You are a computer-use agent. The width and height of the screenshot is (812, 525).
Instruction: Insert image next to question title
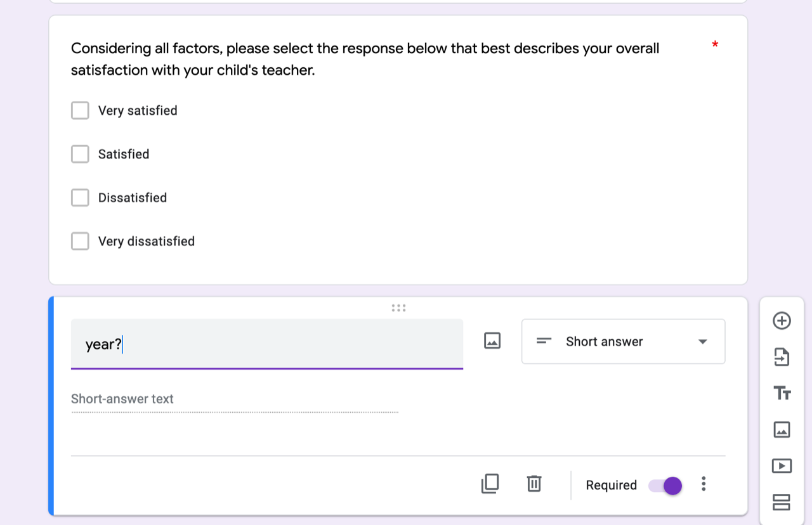492,341
